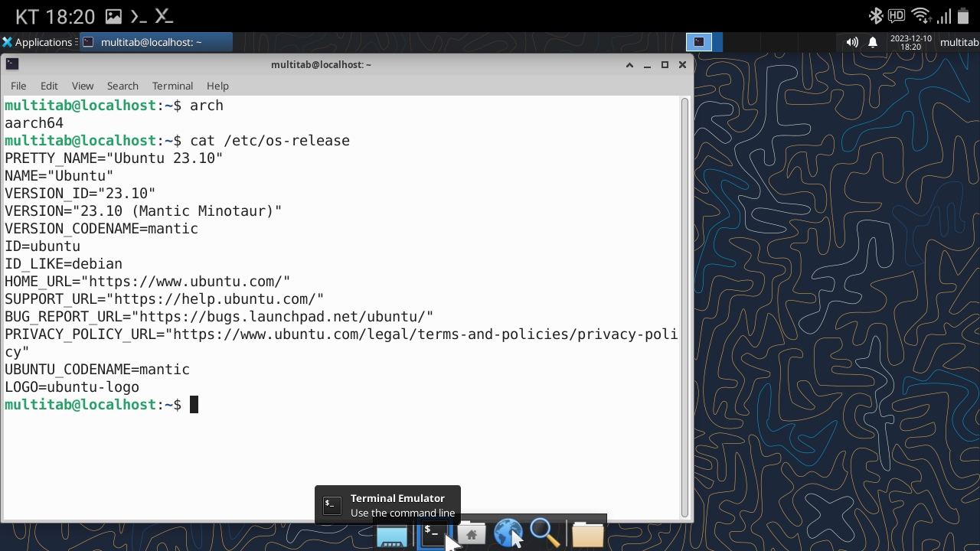980x551 pixels.
Task: Launch the web browser globe icon
Action: coord(508,534)
